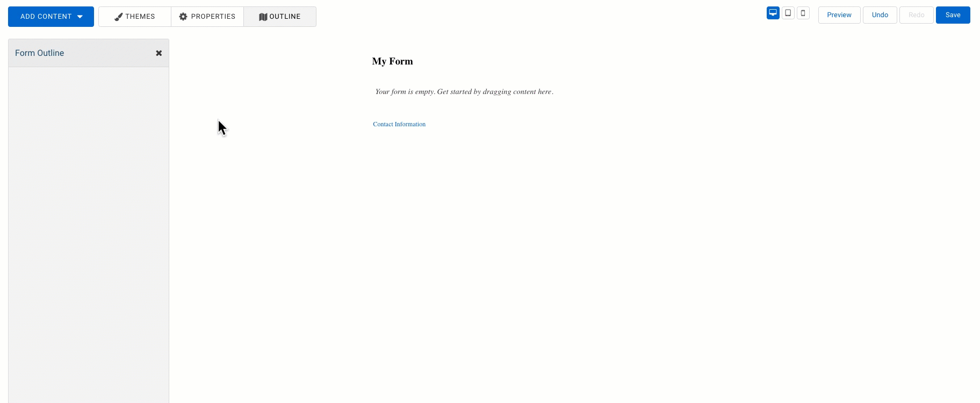Save the form
The width and height of the screenshot is (980, 403).
[953, 15]
